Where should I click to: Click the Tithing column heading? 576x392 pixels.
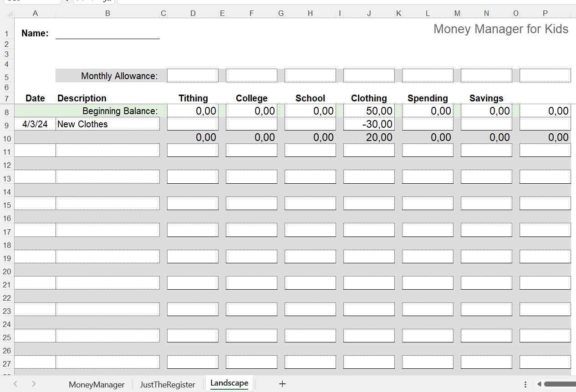point(193,98)
